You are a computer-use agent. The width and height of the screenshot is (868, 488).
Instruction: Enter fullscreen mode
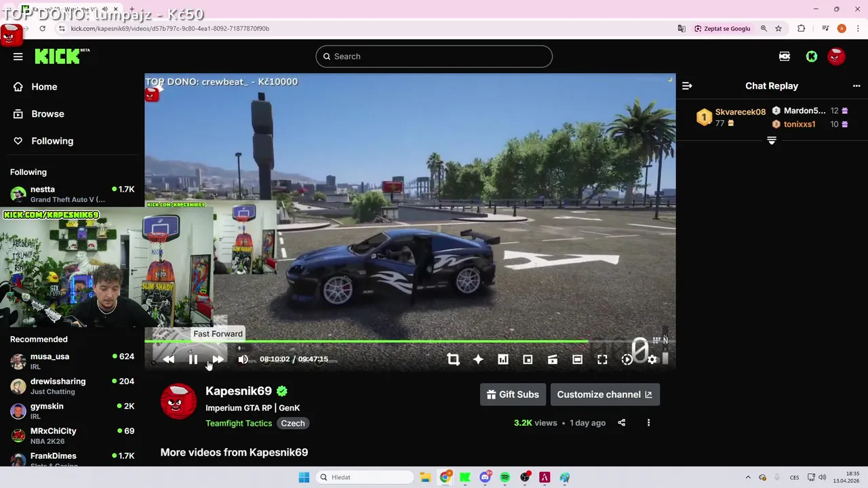click(602, 359)
